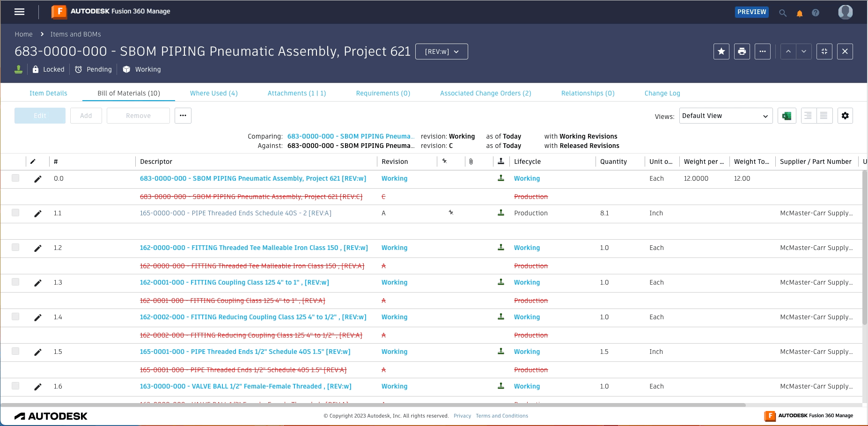868x426 pixels.
Task: Edit row 1.1 with pencil icon
Action: [x=38, y=213]
